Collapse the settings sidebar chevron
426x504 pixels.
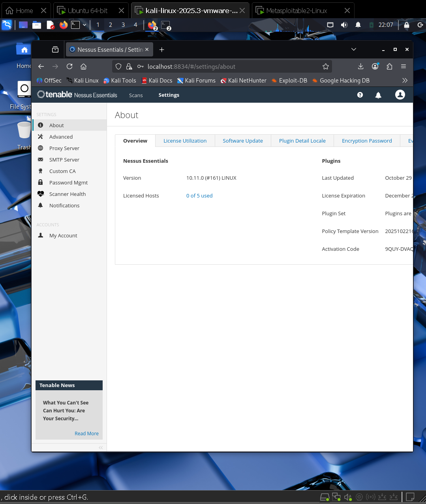click(101, 448)
